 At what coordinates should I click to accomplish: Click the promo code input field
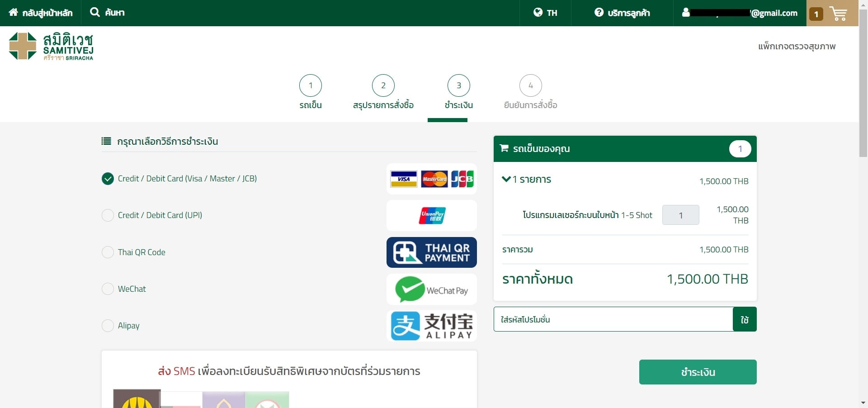pyautogui.click(x=613, y=319)
